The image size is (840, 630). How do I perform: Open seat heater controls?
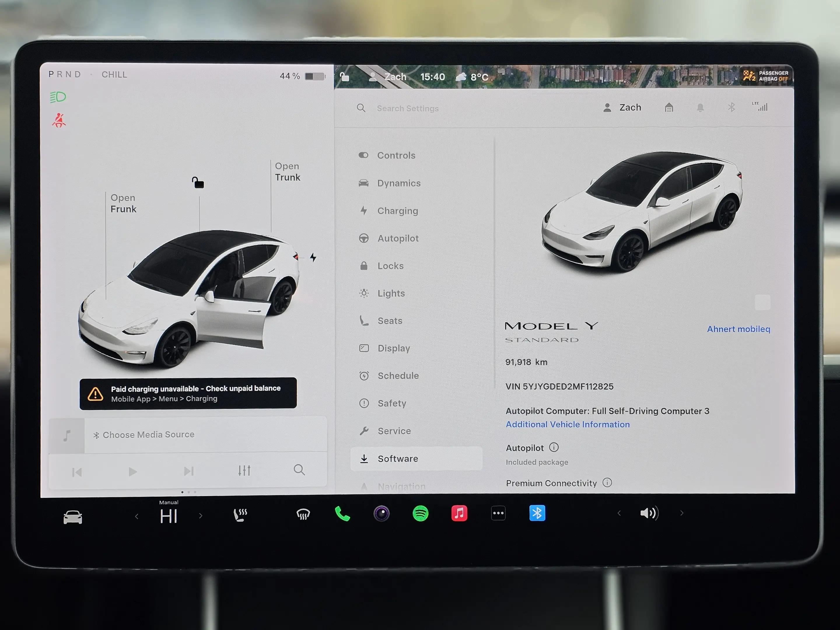pos(240,515)
